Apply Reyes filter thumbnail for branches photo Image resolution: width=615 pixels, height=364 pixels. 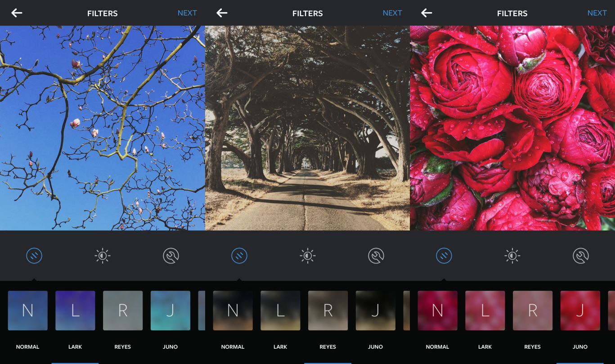click(x=123, y=311)
